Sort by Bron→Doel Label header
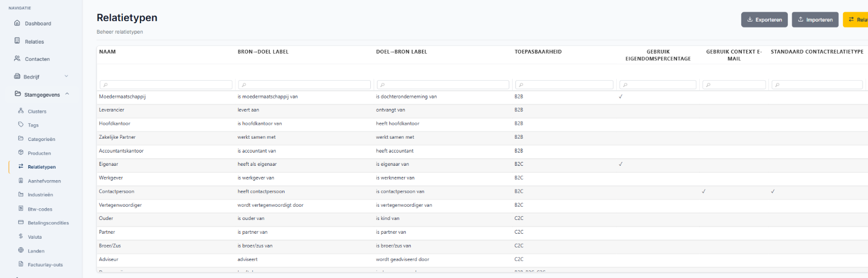 263,52
